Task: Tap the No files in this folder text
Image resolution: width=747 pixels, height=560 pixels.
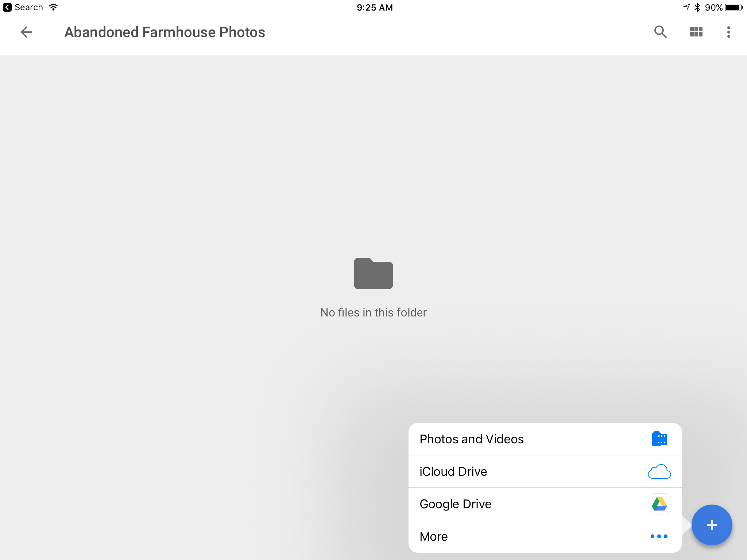Action: tap(373, 312)
